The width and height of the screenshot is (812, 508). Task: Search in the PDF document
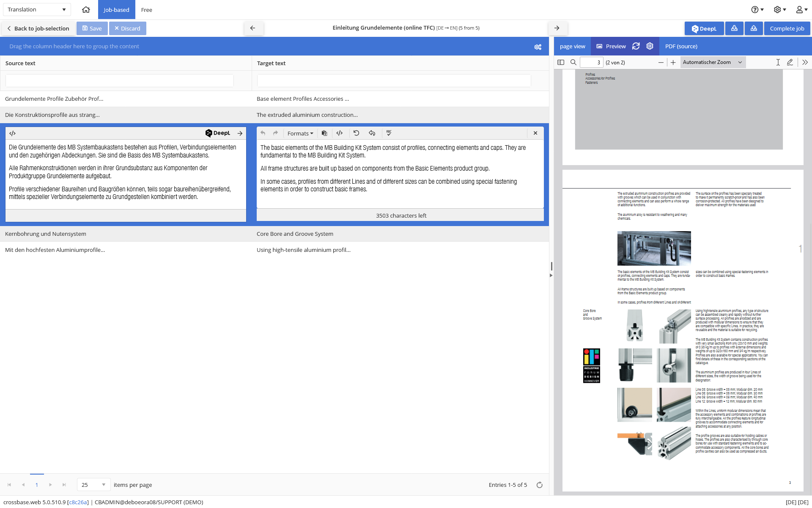click(x=573, y=62)
